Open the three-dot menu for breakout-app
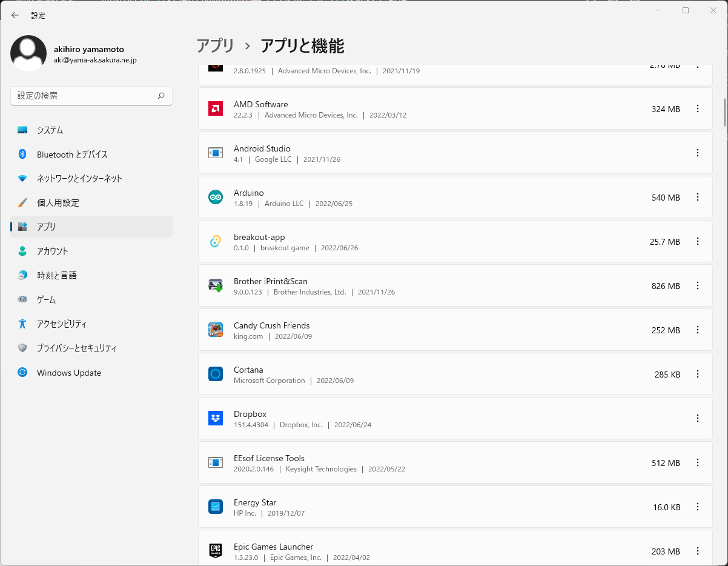This screenshot has height=566, width=728. click(x=697, y=242)
